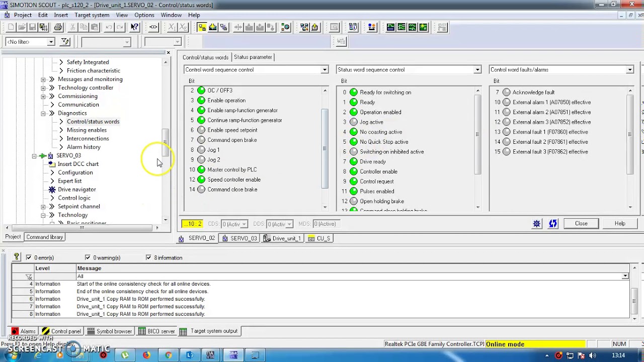The height and width of the screenshot is (362, 644).
Task: Click the glasses monitor icon in toolbar
Action: coord(153,27)
